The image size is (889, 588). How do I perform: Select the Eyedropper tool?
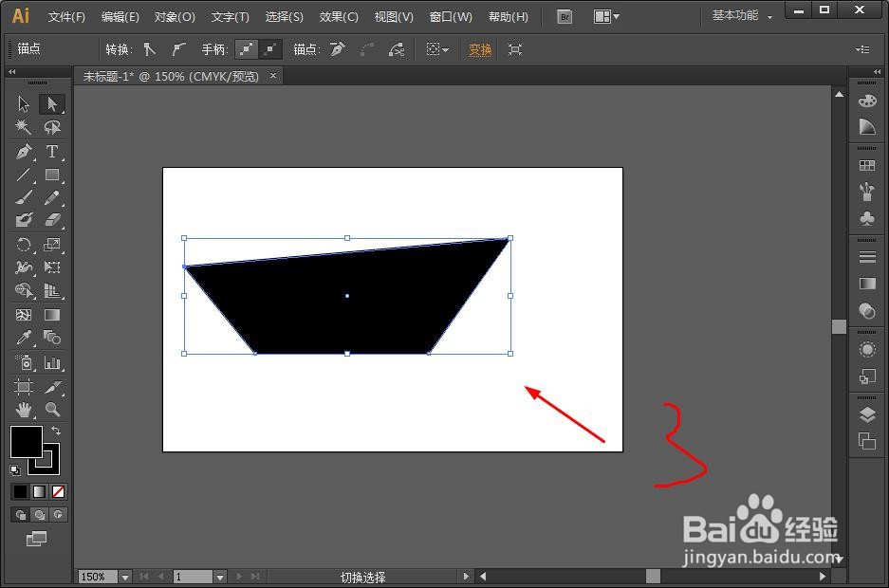tap(24, 339)
